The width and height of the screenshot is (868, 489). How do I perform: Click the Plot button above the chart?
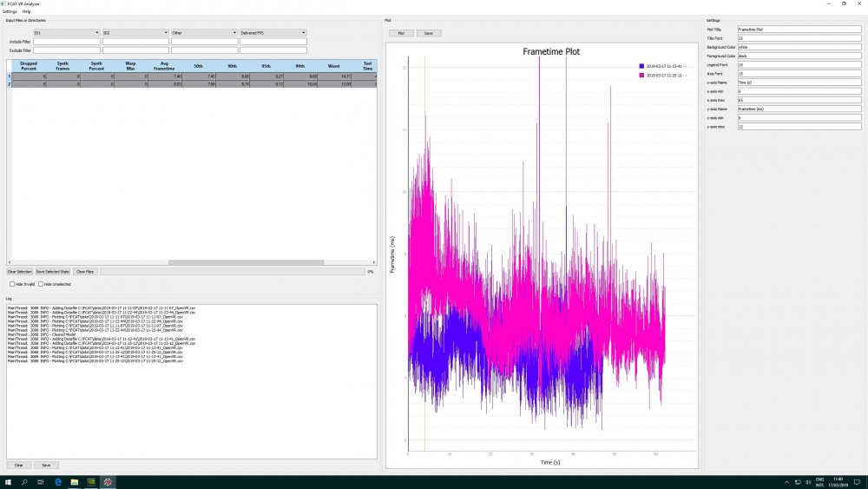click(x=400, y=33)
